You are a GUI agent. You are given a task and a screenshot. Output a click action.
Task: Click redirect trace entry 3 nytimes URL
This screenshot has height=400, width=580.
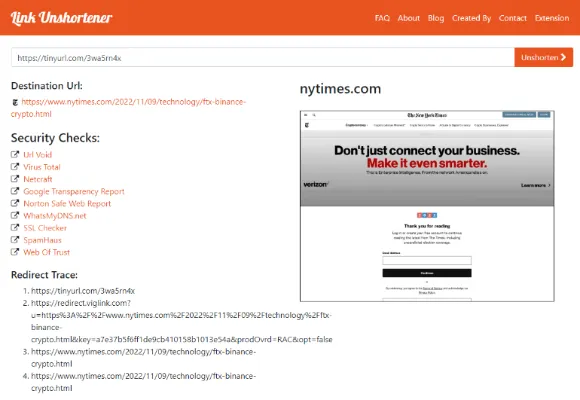click(x=144, y=358)
